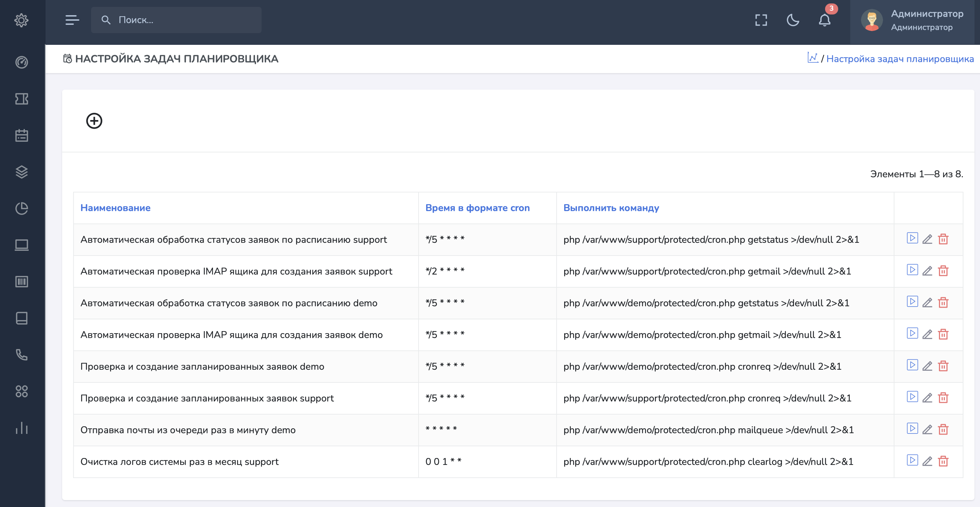Sort by Время в формате cron

pos(477,208)
